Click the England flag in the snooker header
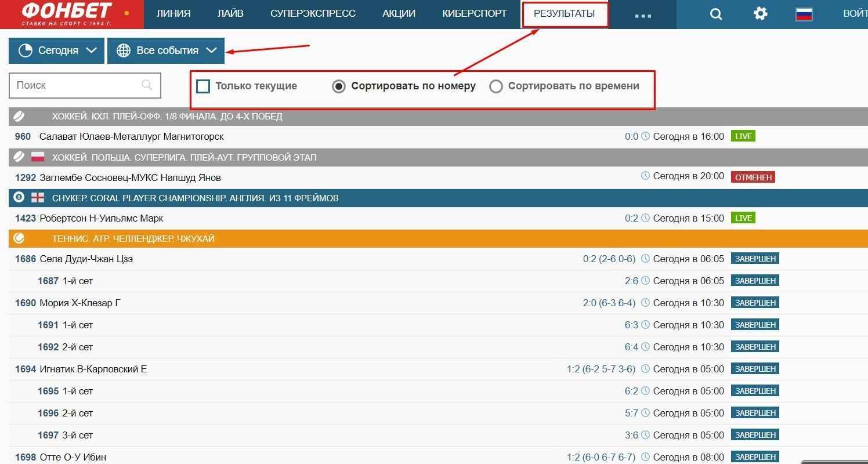The height and width of the screenshot is (464, 868). pyautogui.click(x=38, y=197)
